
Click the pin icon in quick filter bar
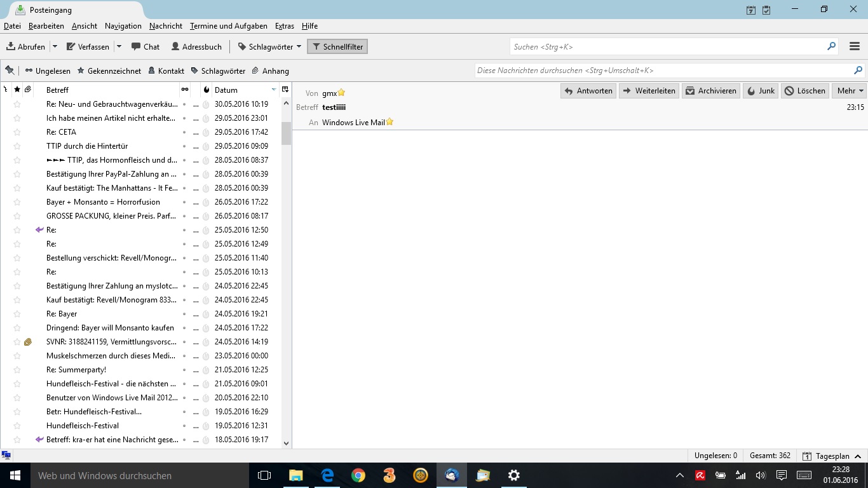pyautogui.click(x=10, y=71)
